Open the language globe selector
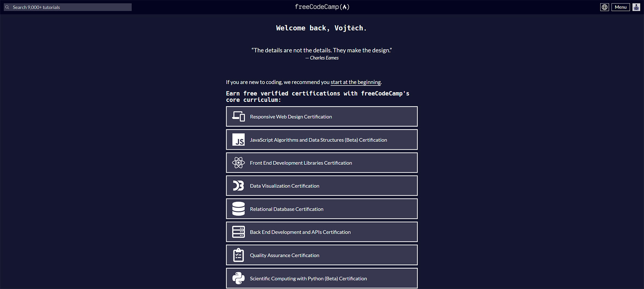Image resolution: width=644 pixels, height=289 pixels. 605,7
